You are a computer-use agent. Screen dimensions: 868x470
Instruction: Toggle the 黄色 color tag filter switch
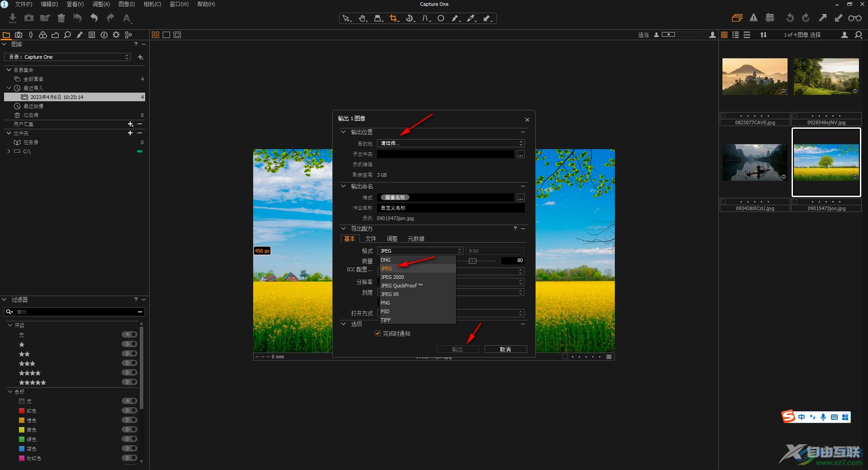[129, 429]
